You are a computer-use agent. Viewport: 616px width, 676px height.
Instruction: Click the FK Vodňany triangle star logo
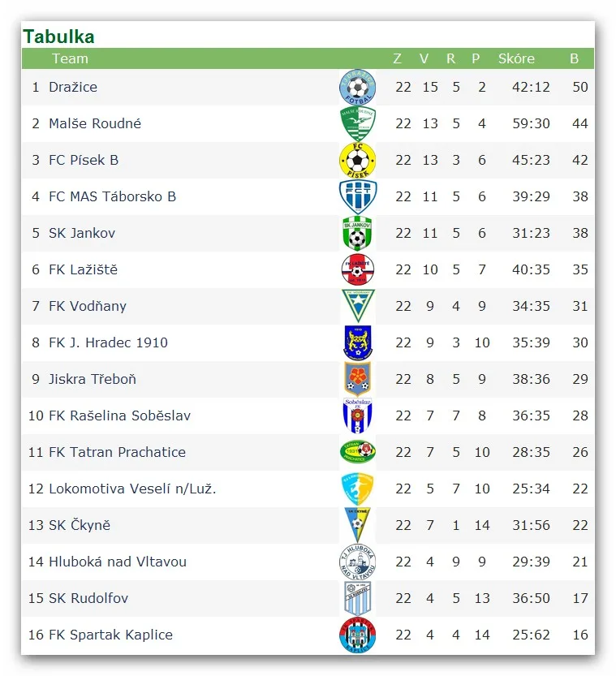[358, 306]
